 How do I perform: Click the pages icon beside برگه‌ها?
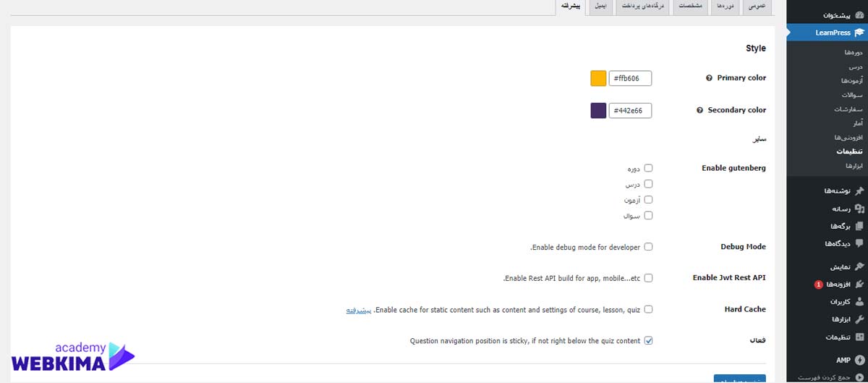point(859,226)
